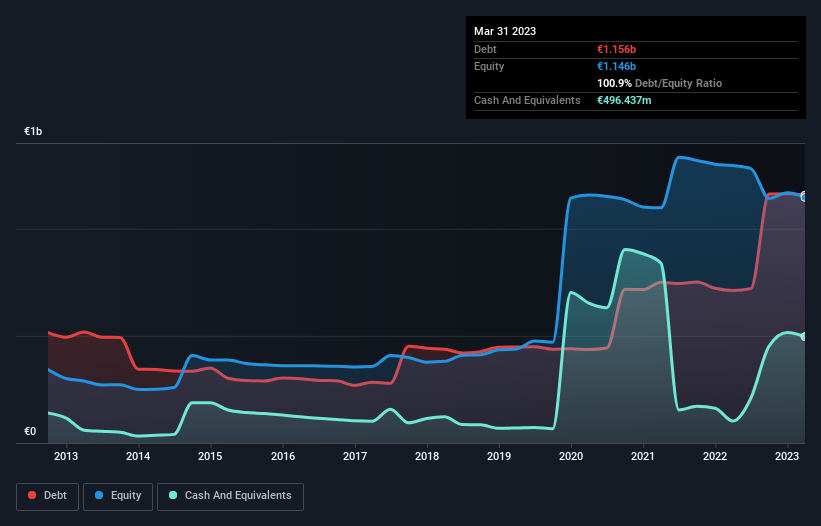Click the €1.146b equity value in tooltip

coord(616,66)
